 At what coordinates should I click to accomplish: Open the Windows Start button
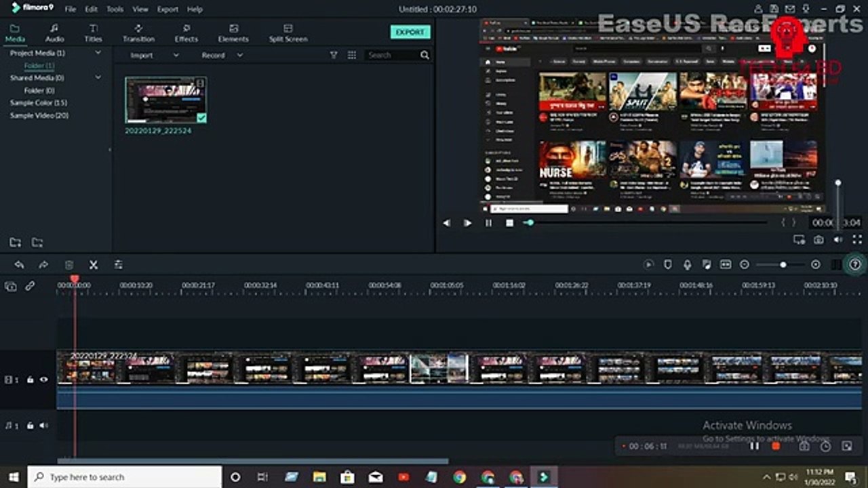13,477
